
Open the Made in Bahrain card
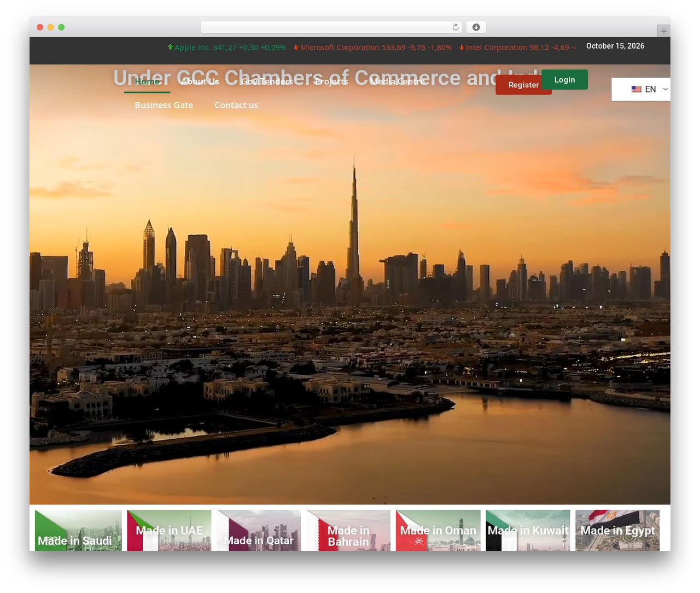coord(348,530)
